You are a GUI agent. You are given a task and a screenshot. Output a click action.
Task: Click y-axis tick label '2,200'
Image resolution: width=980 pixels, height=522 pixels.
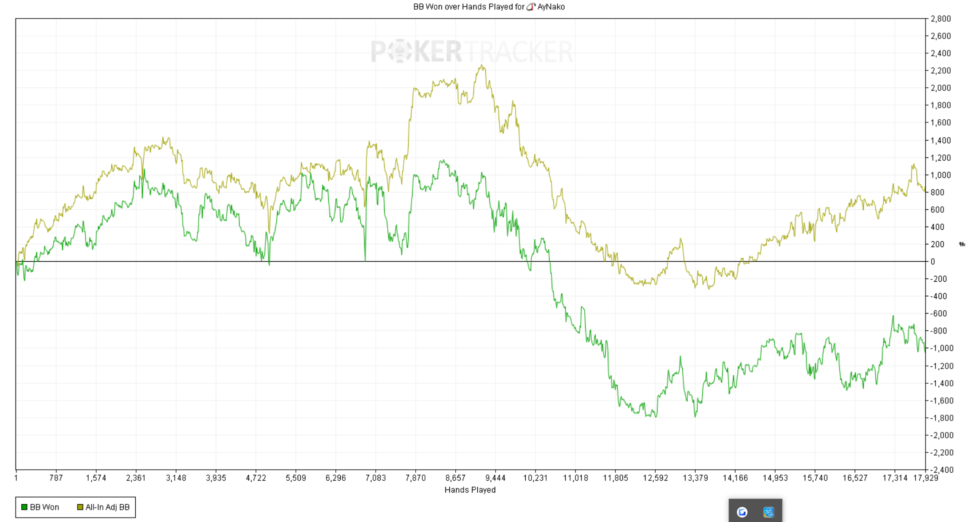click(x=941, y=71)
